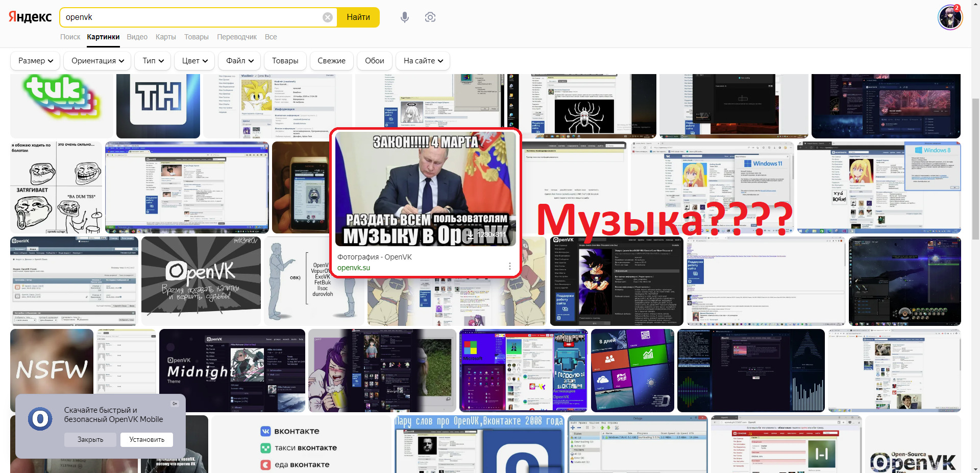Screen dimensions: 980x473
Task: Start voice search with the microphone icon
Action: coord(405,17)
